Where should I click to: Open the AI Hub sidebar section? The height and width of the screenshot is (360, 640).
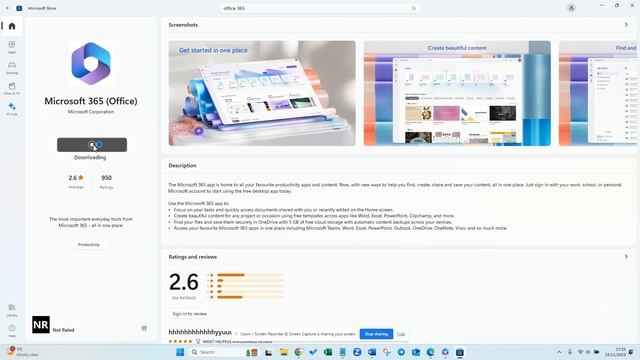pyautogui.click(x=12, y=109)
